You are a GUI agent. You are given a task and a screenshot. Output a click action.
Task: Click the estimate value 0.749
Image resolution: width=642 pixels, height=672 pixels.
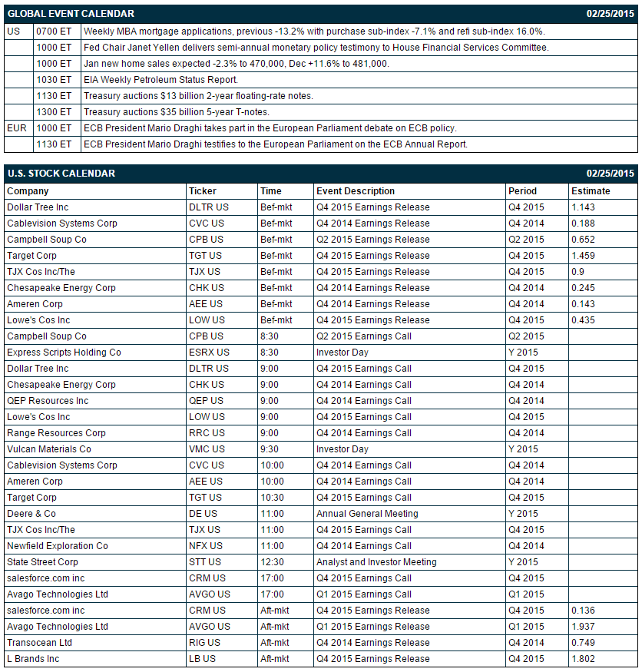[x=583, y=644]
